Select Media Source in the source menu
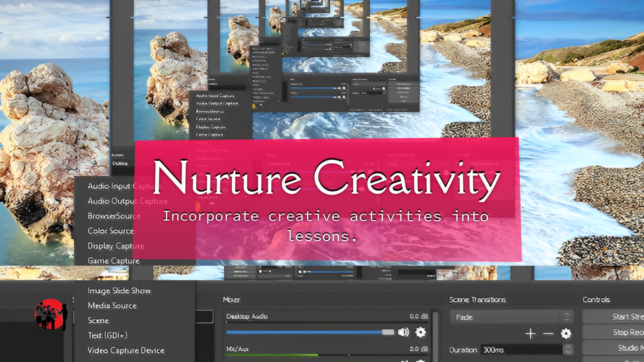The height and width of the screenshot is (362, 644). pyautogui.click(x=112, y=305)
